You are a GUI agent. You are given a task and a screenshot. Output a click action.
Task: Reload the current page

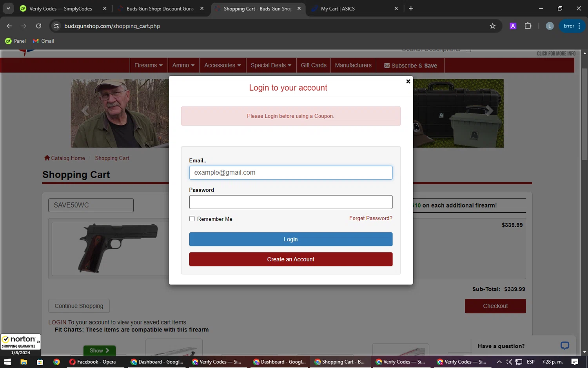click(38, 26)
